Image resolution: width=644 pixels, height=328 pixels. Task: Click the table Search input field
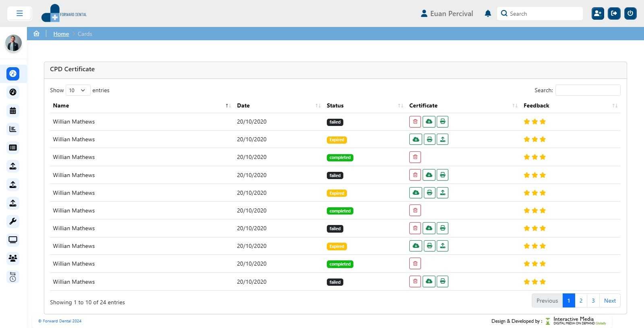coord(588,91)
